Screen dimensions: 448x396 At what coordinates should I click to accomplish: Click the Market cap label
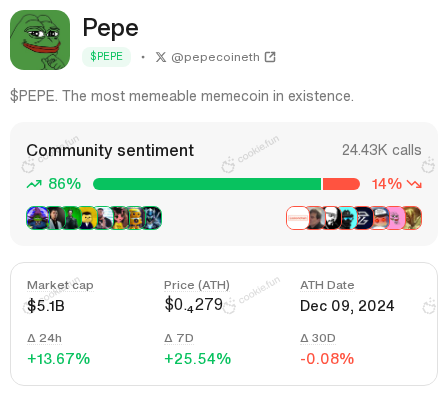[x=60, y=285]
